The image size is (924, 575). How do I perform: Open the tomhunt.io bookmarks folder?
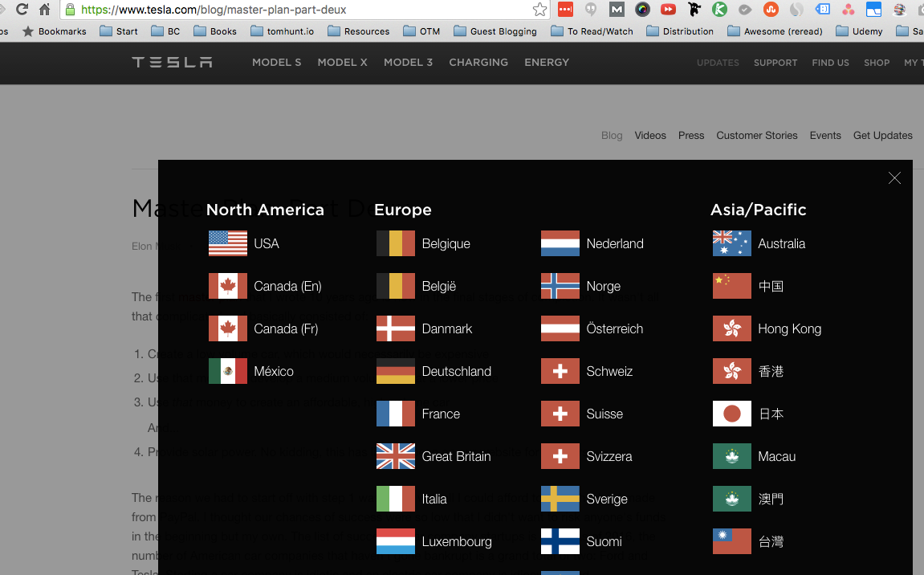pos(282,31)
